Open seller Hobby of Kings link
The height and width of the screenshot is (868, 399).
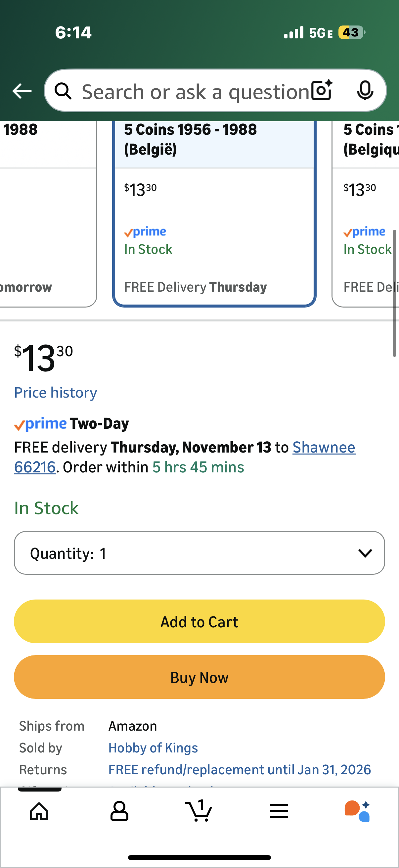point(153,748)
